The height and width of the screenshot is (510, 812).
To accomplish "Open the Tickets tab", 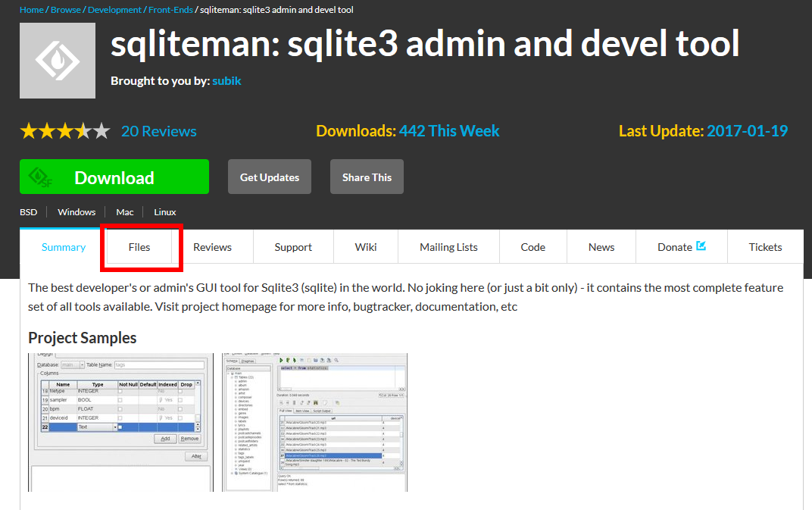I will pyautogui.click(x=765, y=247).
